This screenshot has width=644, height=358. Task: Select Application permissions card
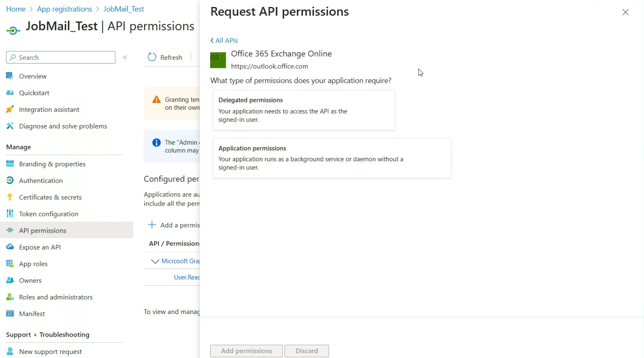tap(332, 158)
